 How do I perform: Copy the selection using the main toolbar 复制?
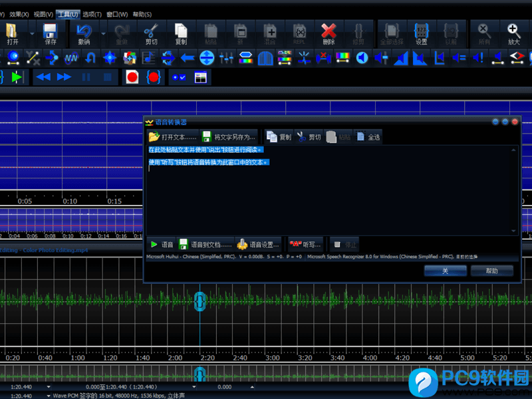pos(181,34)
